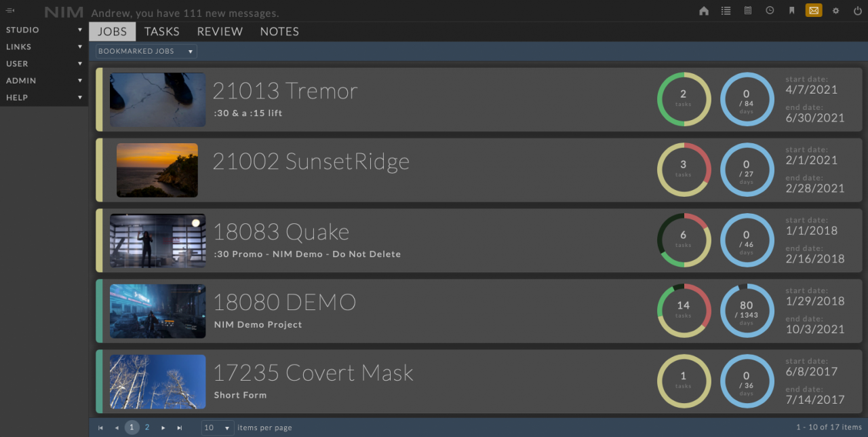
Task: Switch to the TASKS tab
Action: pos(162,32)
